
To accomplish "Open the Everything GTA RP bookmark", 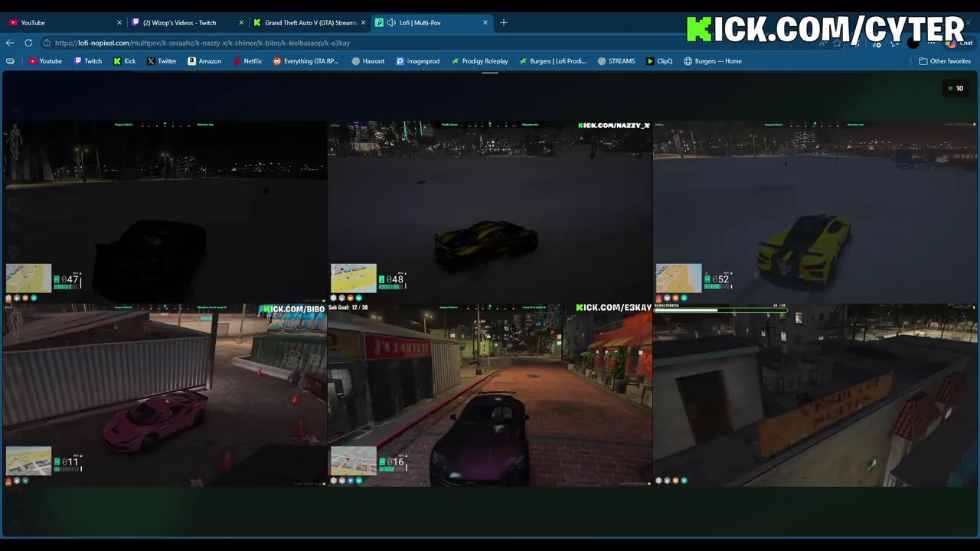I will coord(305,61).
